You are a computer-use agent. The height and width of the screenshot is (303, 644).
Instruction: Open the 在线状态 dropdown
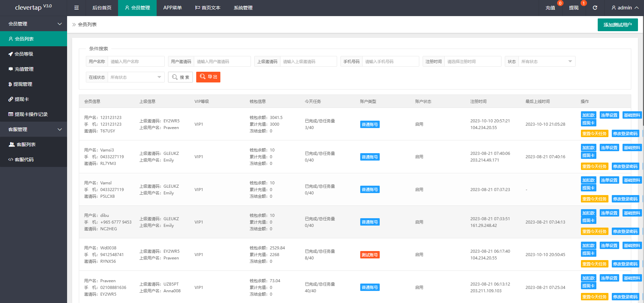136,77
